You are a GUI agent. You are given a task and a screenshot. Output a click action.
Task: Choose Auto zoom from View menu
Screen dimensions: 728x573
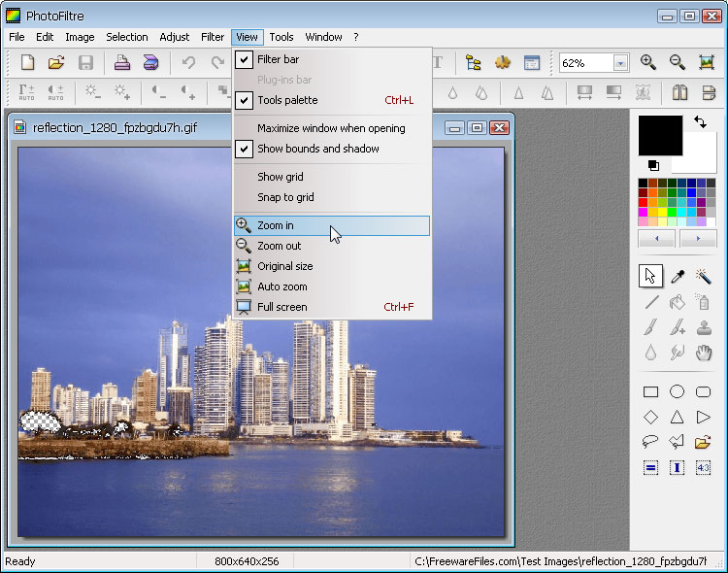333,286
